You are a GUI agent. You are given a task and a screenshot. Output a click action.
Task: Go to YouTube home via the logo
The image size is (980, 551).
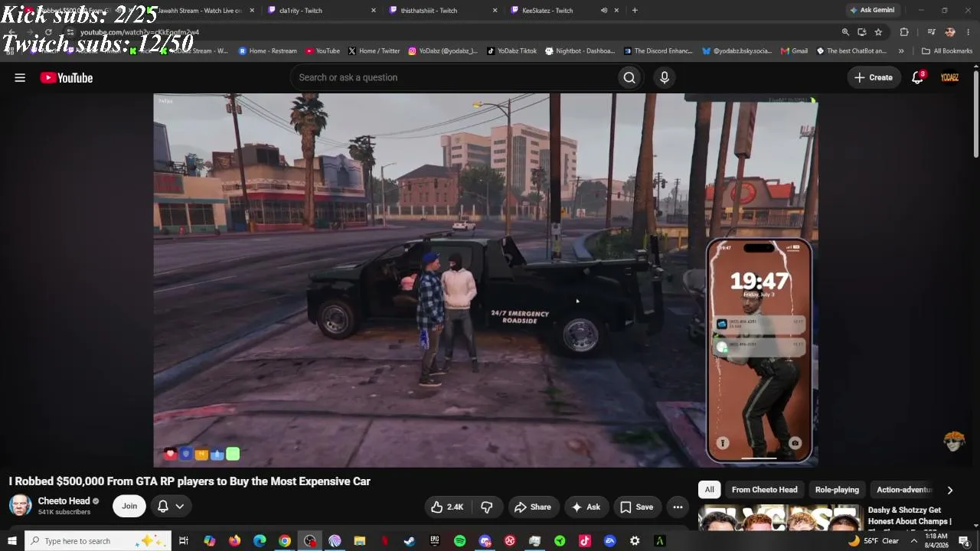click(67, 77)
